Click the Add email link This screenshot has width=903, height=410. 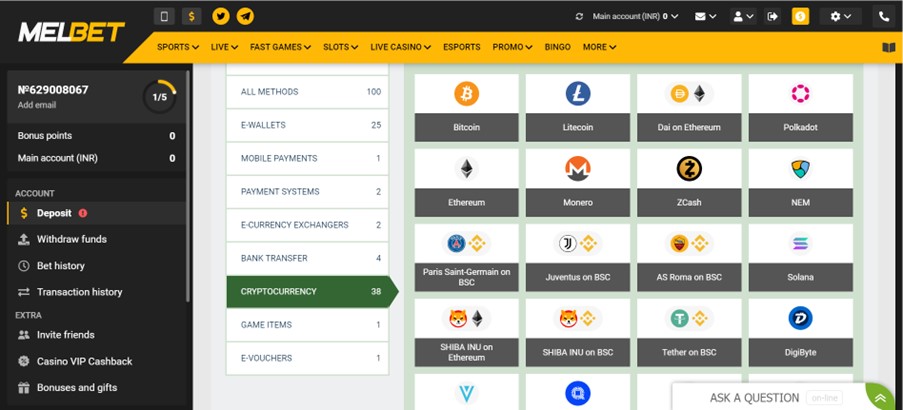click(x=37, y=105)
